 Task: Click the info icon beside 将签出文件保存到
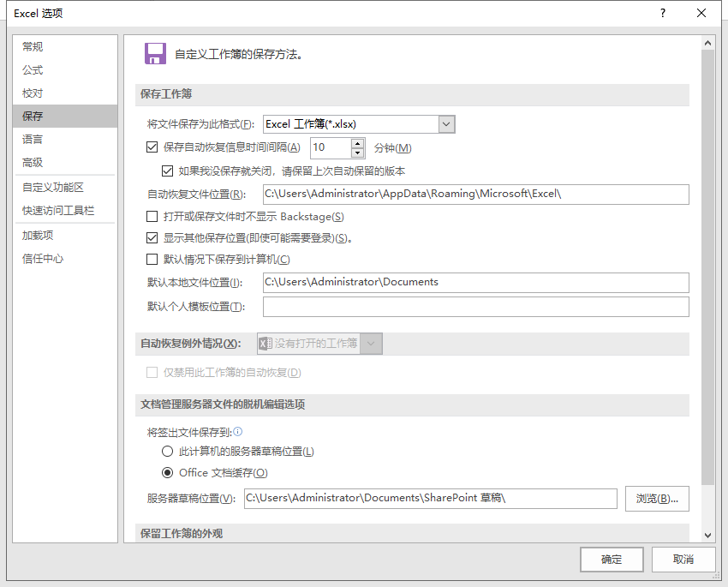point(238,432)
